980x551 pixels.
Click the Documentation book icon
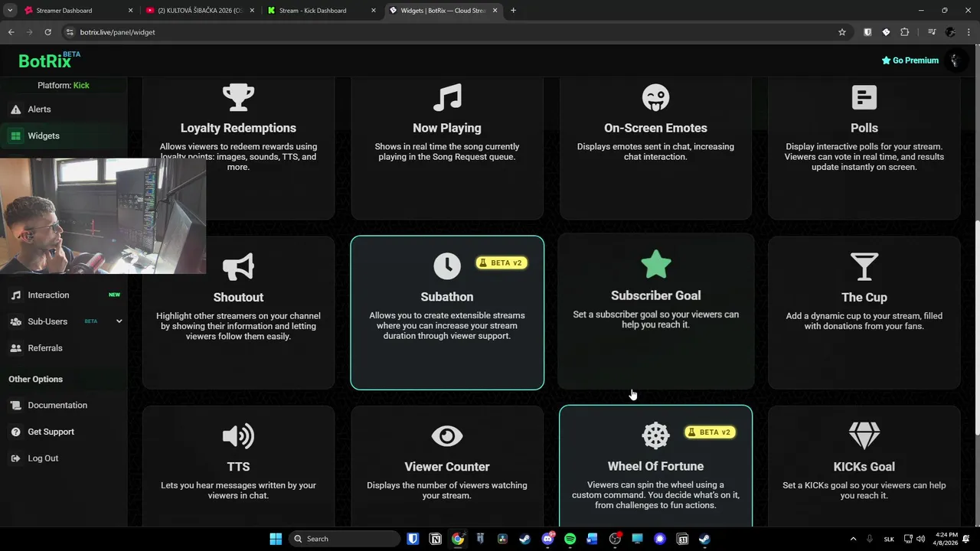click(x=15, y=406)
